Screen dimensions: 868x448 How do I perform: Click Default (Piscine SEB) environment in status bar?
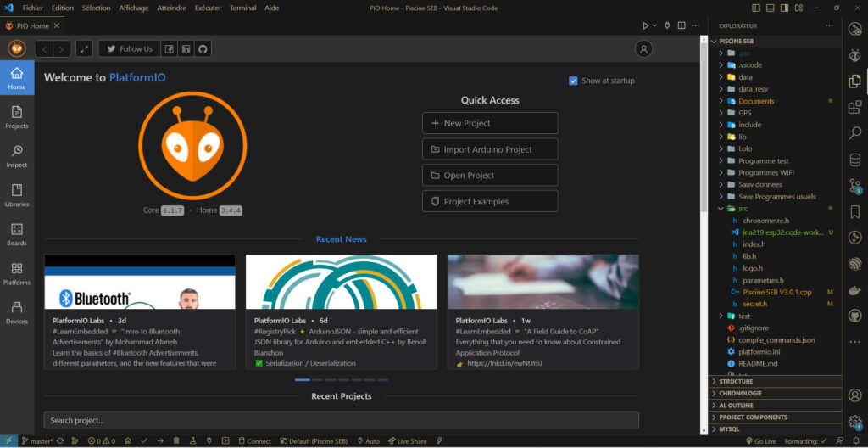click(x=314, y=441)
